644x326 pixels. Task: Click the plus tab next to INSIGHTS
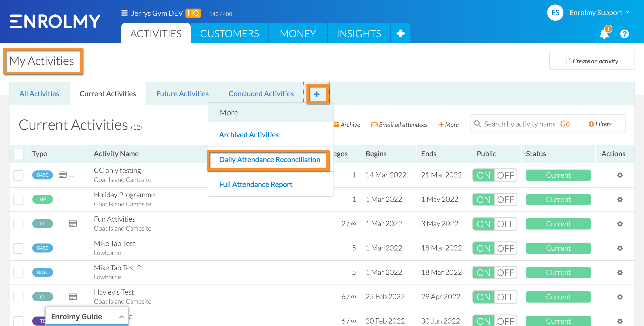click(400, 33)
